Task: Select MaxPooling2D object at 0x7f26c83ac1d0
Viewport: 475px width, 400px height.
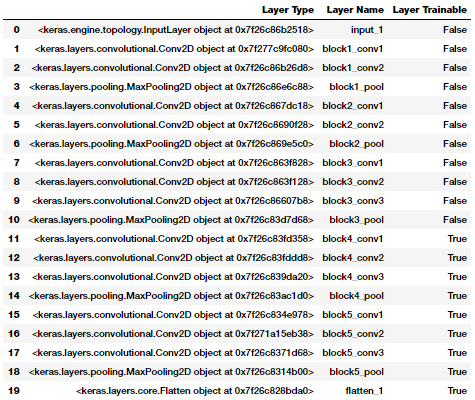Action: (x=171, y=296)
